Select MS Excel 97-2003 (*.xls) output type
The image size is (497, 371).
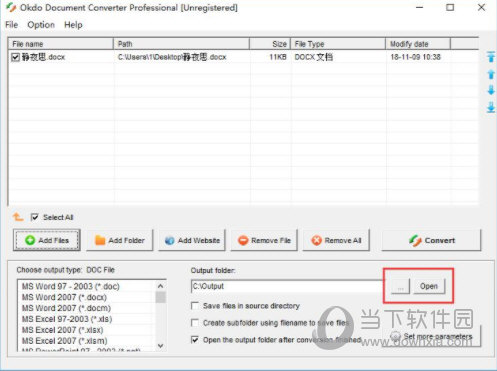(67, 319)
